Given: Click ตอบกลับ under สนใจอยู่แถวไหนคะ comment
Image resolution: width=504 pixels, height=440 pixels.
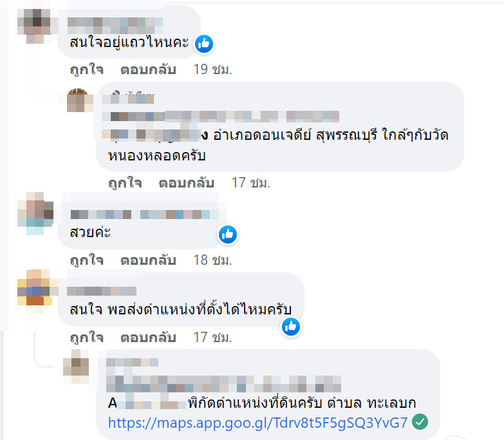Looking at the screenshot, I should (x=148, y=70).
